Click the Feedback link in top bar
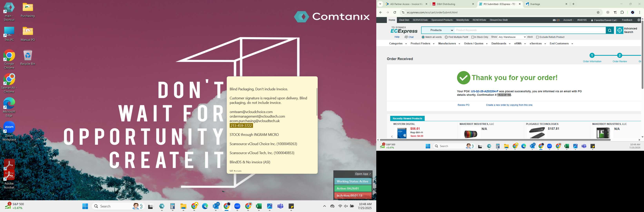This screenshot has width=644, height=212. coord(627,20)
